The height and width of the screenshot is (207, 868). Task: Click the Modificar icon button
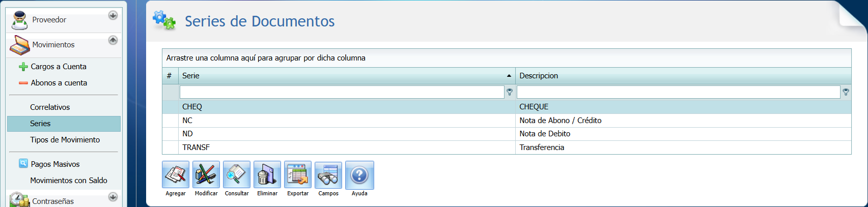coord(206,175)
